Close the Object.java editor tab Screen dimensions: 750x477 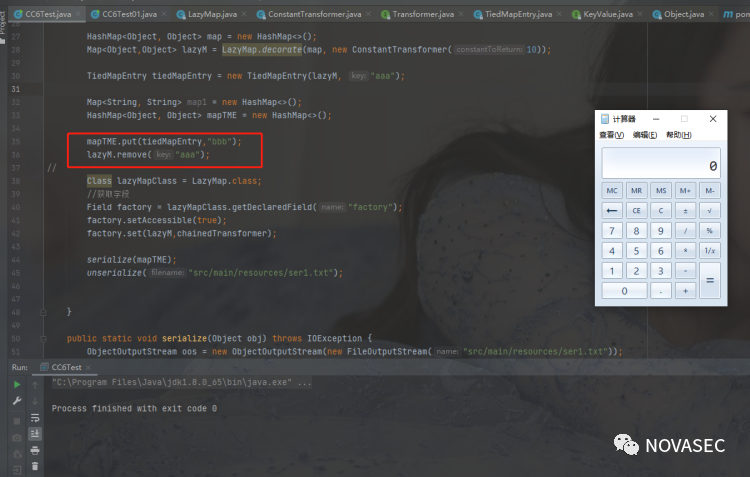711,14
